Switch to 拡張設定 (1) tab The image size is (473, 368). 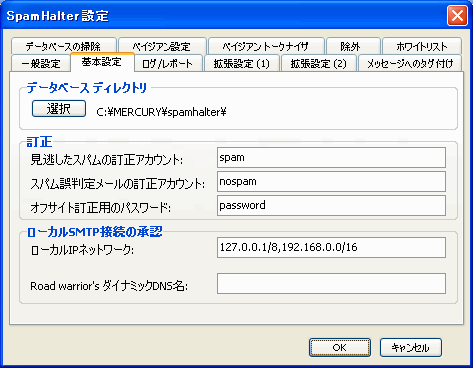(242, 63)
